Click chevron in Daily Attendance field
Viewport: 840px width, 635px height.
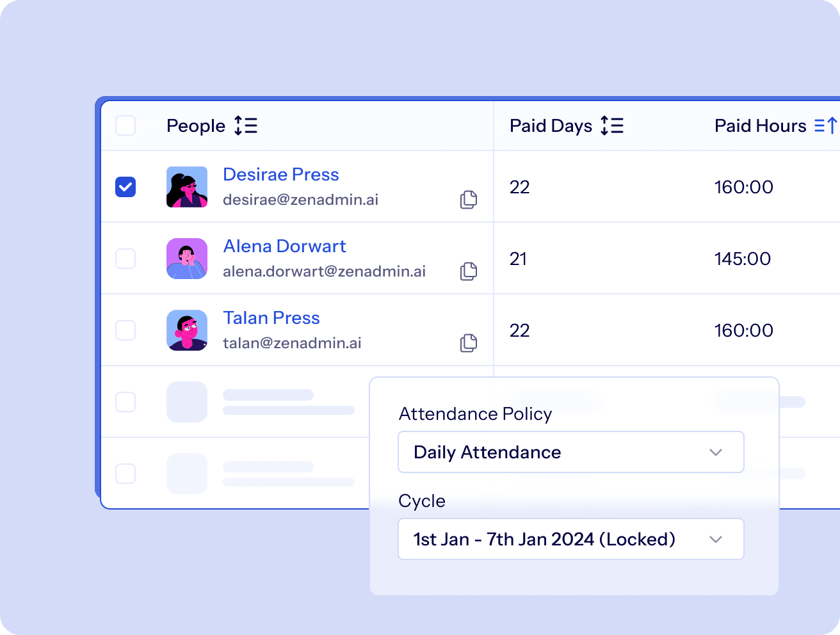[x=716, y=452]
